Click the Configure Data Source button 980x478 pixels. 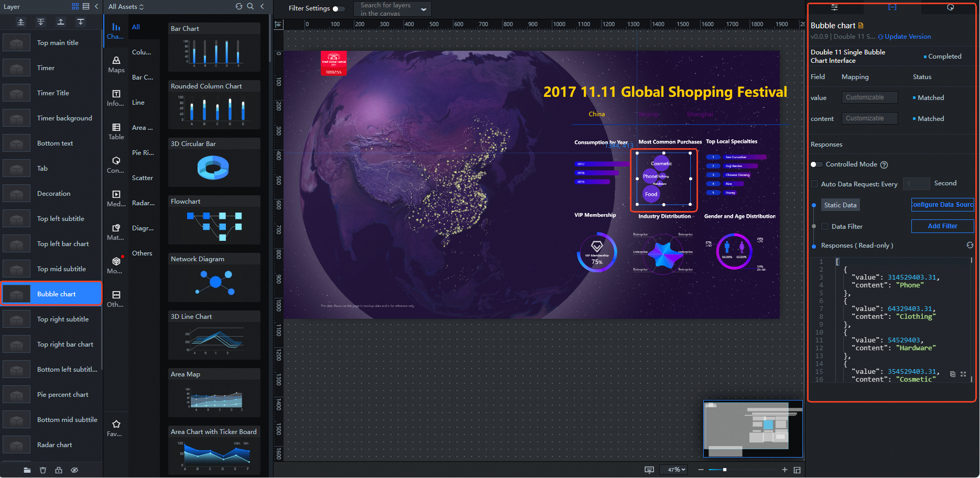[943, 205]
